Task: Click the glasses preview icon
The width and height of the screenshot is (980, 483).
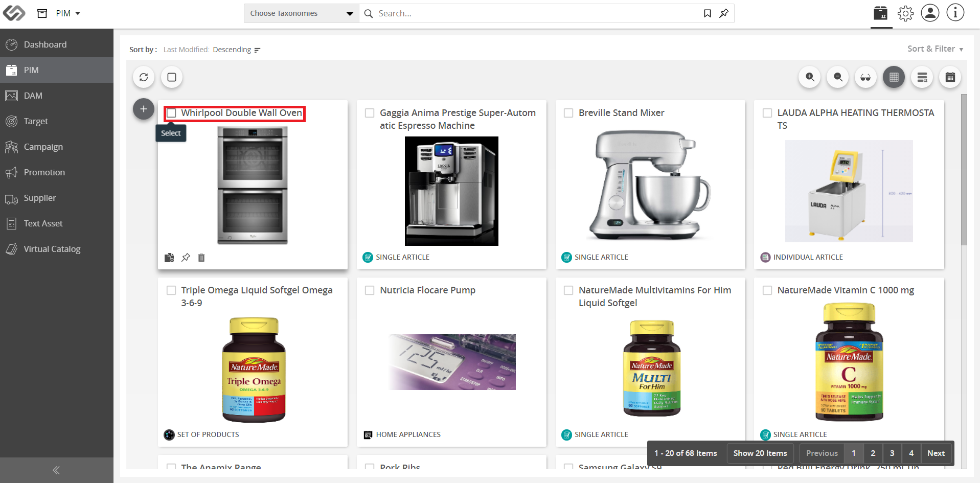Action: (866, 77)
